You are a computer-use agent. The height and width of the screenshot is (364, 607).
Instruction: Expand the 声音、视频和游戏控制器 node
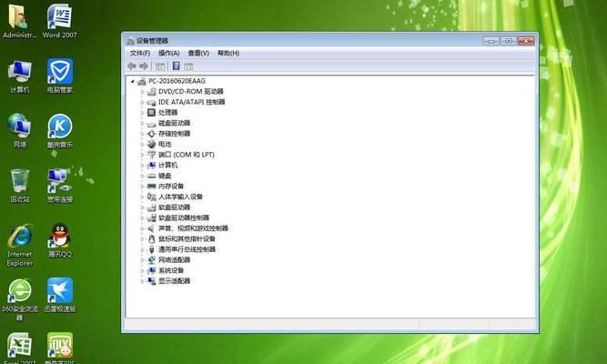click(142, 228)
